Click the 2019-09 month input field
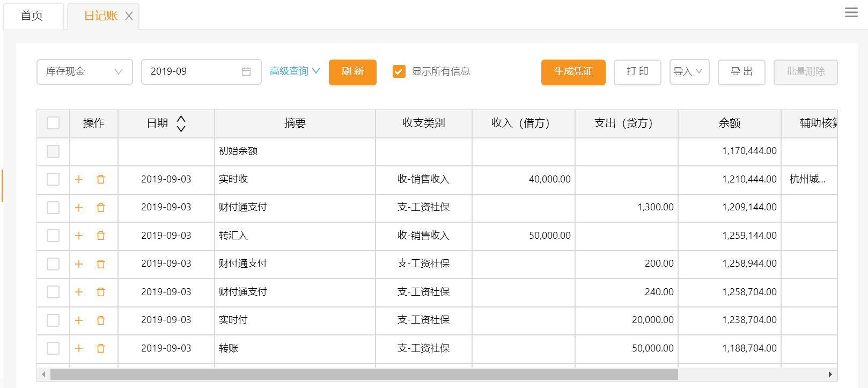The height and width of the screenshot is (388, 868). coord(201,72)
